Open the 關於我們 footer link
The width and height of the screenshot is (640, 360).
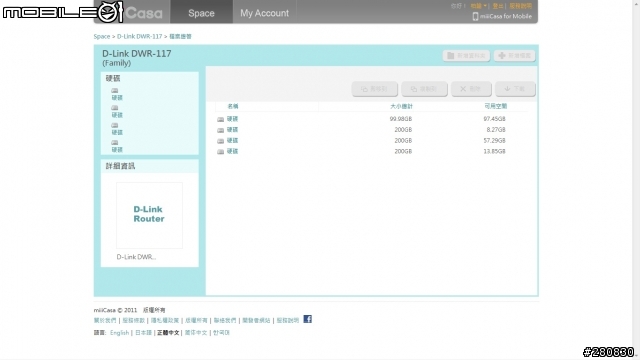[x=105, y=320]
